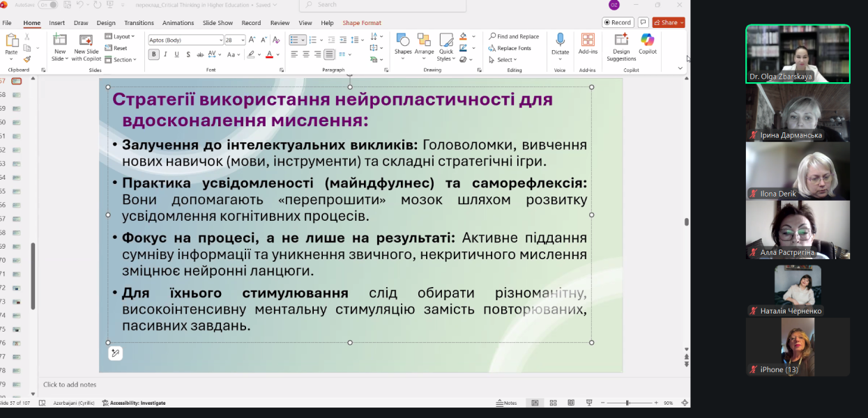Viewport: 868px width, 418px height.
Task: Click Find and Replace
Action: click(x=515, y=36)
